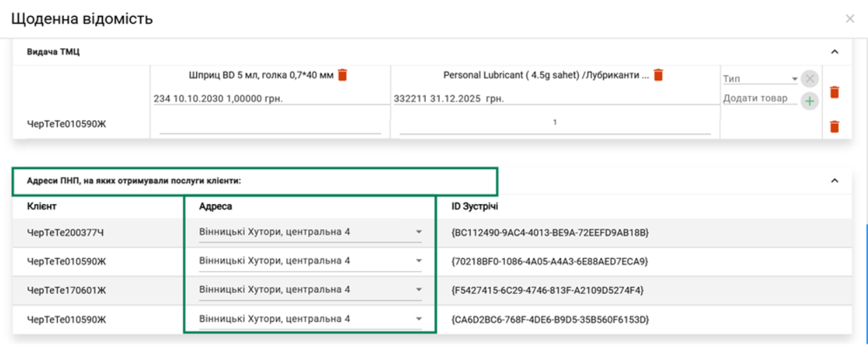Open address dropdown for client ЧерТеТе200377Ч
868x353 pixels.
pyautogui.click(x=310, y=232)
